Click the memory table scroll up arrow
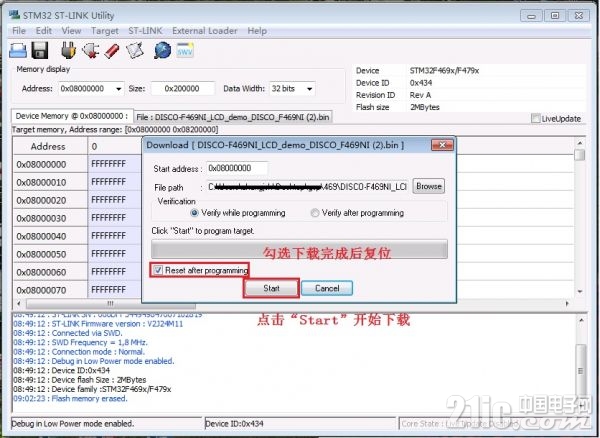600x438 pixels. tap(580, 143)
